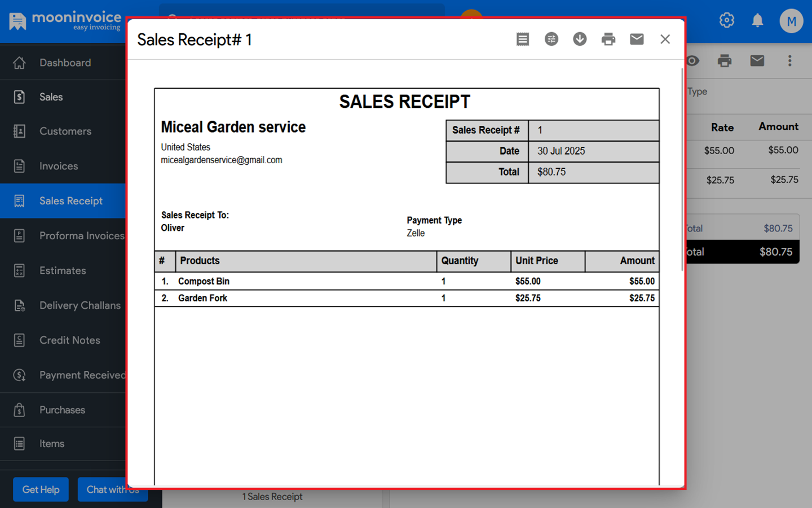
Task: Click the background print icon
Action: (725, 60)
